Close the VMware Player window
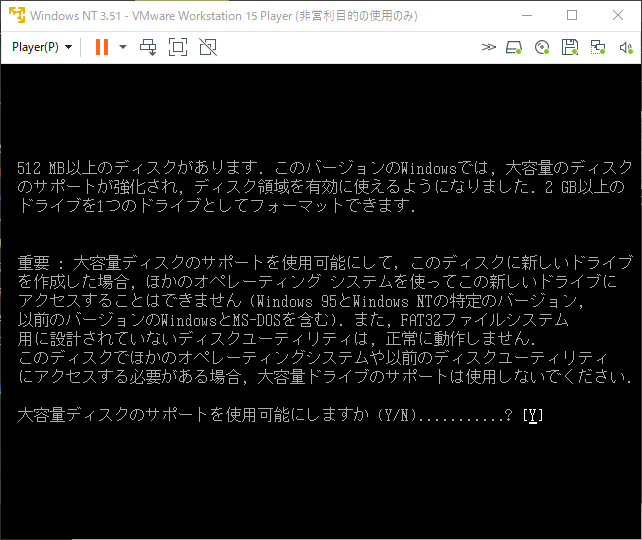The width and height of the screenshot is (642, 540). pos(618,16)
